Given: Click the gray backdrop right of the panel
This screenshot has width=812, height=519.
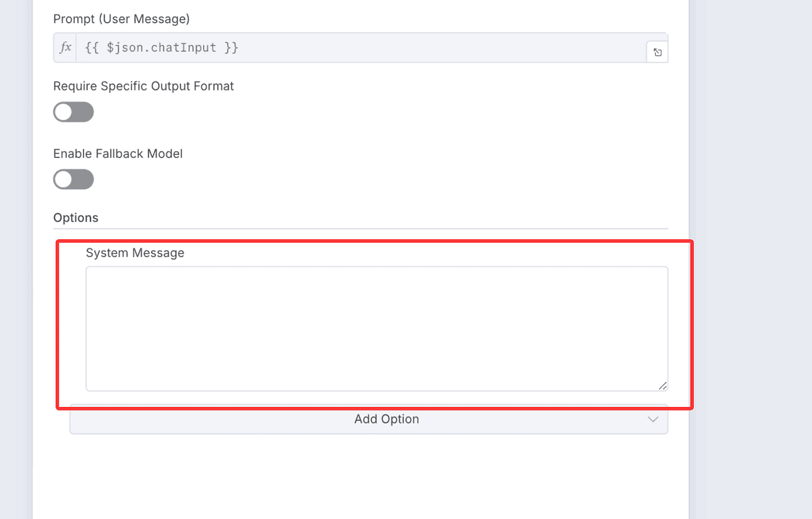Looking at the screenshot, I should point(751,261).
